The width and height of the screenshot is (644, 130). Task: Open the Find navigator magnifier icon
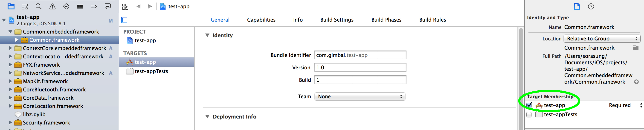click(38, 6)
